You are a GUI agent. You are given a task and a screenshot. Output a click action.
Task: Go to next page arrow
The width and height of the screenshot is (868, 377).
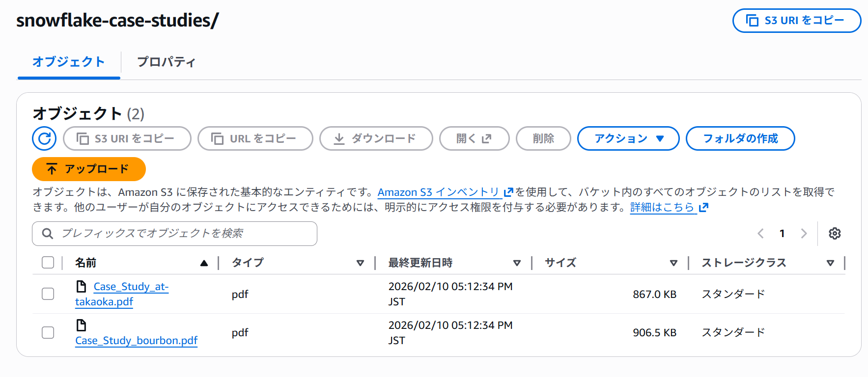(x=804, y=233)
